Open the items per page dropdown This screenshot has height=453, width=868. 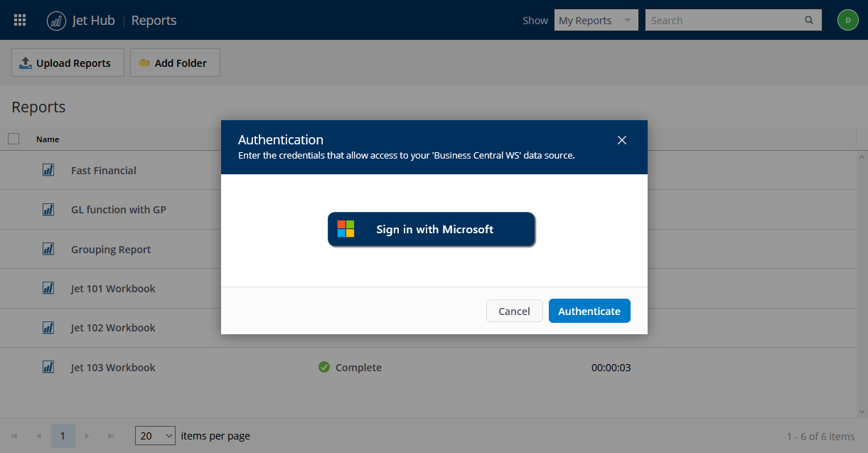(x=155, y=435)
